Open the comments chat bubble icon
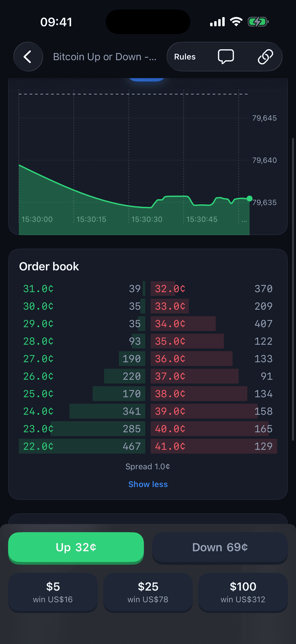 tap(226, 57)
